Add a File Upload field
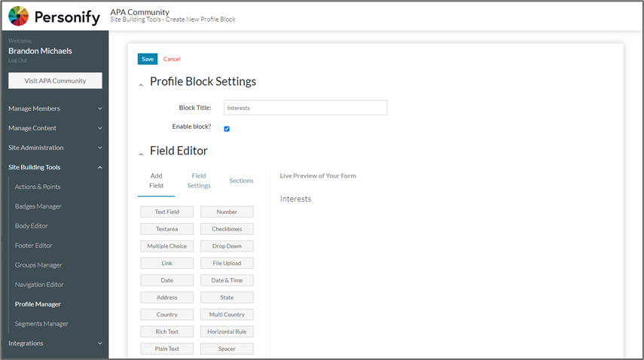This screenshot has width=644, height=360. click(x=227, y=264)
